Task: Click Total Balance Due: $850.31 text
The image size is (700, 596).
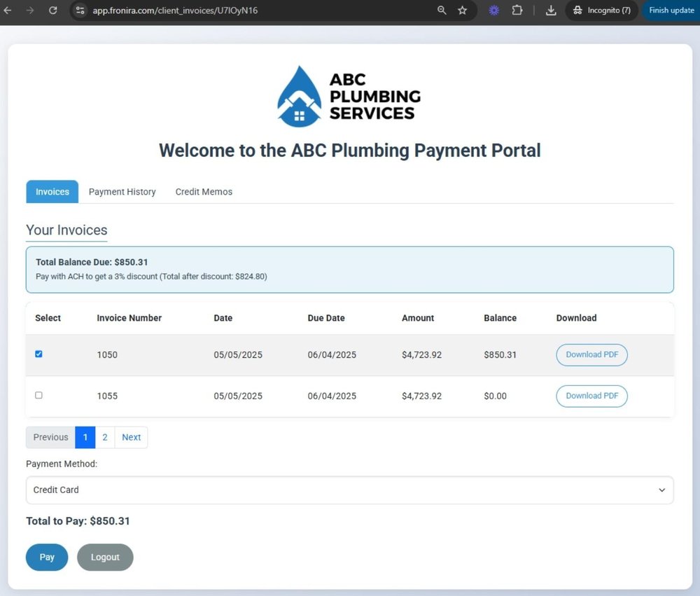Action: point(92,262)
